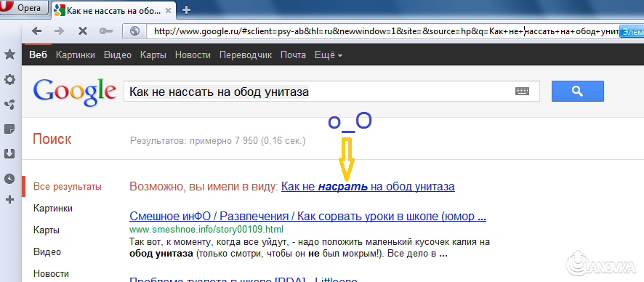Open Видео in the Google top bar

click(x=118, y=55)
